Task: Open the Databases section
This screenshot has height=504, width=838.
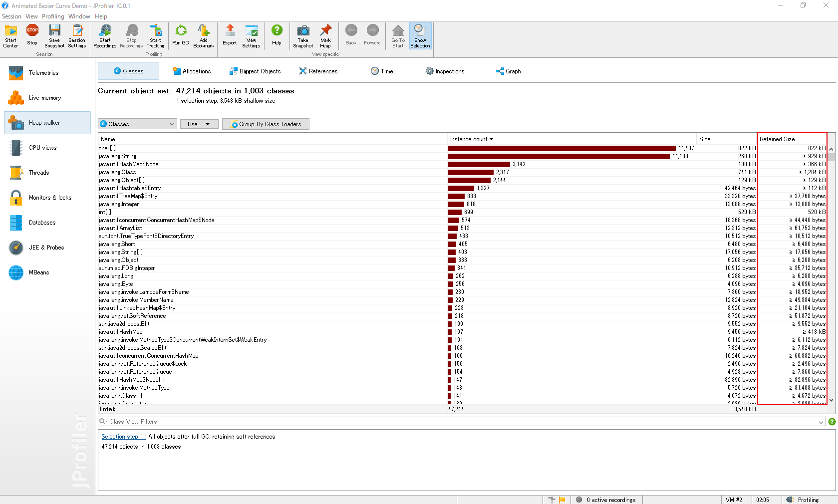Action: (47, 223)
